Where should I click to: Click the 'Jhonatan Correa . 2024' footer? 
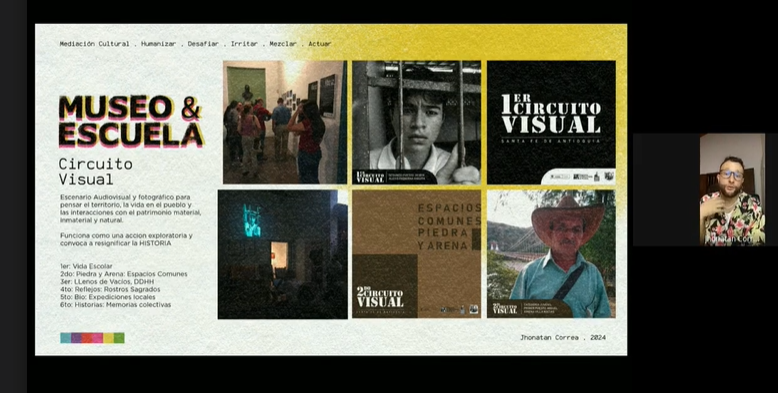[x=563, y=337]
